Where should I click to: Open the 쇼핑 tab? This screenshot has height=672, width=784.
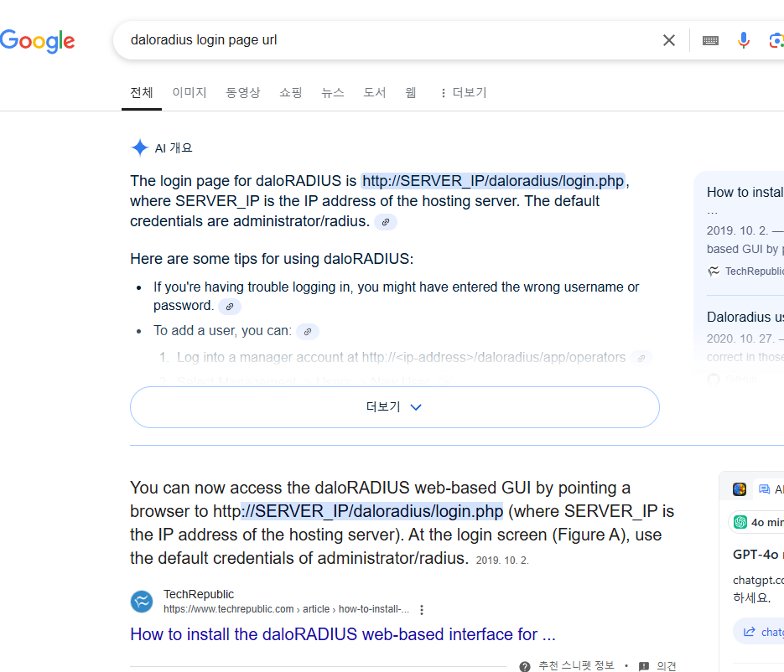point(290,92)
